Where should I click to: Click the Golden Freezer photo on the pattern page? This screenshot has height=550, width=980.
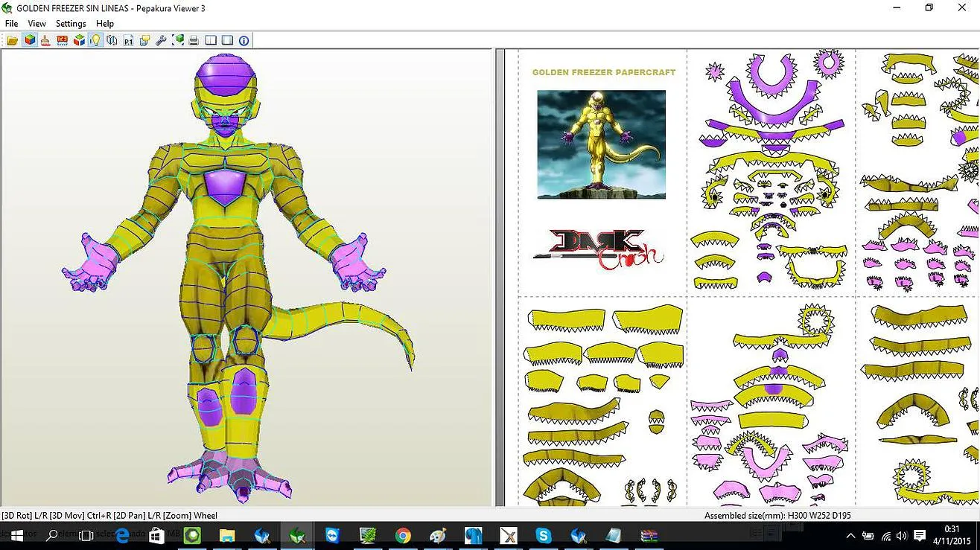(602, 144)
